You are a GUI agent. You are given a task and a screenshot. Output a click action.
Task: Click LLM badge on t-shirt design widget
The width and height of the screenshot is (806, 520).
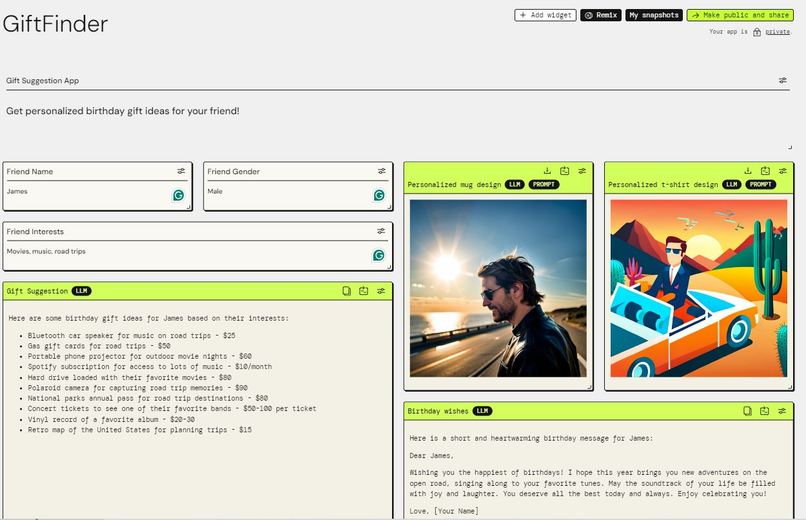click(x=731, y=184)
